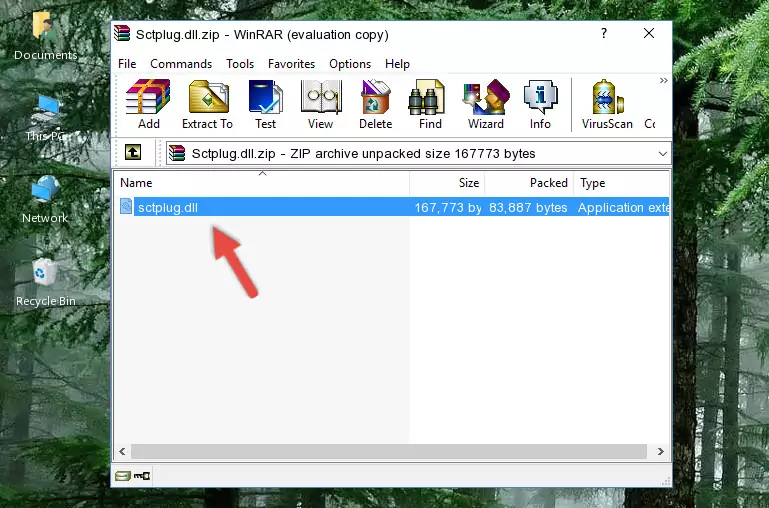The width and height of the screenshot is (769, 508).
Task: Open the File menu
Action: click(127, 64)
